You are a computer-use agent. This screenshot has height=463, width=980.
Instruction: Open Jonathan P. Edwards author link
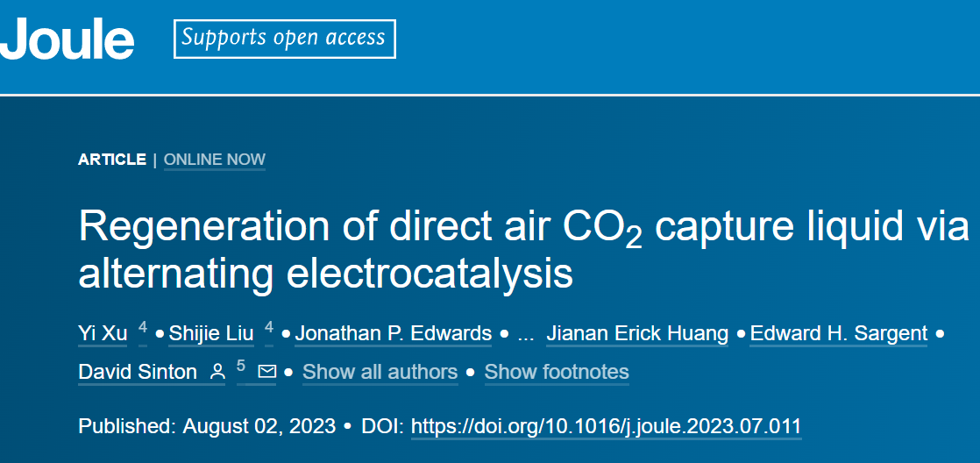point(393,334)
